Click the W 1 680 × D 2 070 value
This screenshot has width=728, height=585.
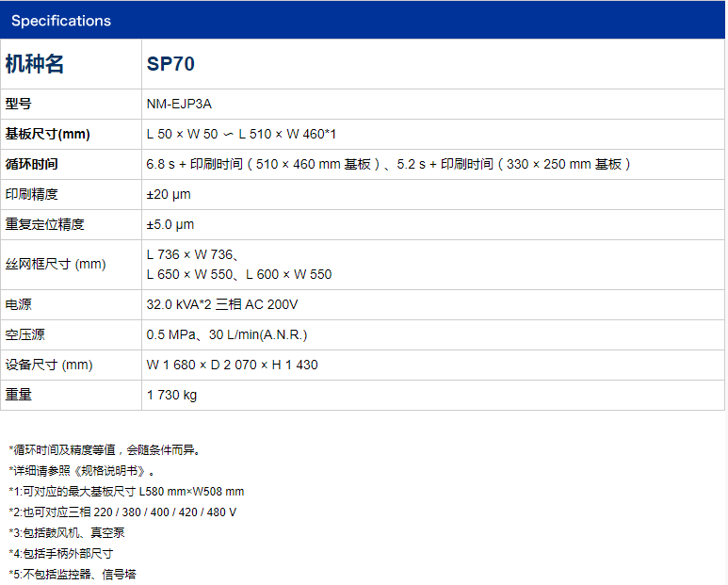tap(232, 365)
